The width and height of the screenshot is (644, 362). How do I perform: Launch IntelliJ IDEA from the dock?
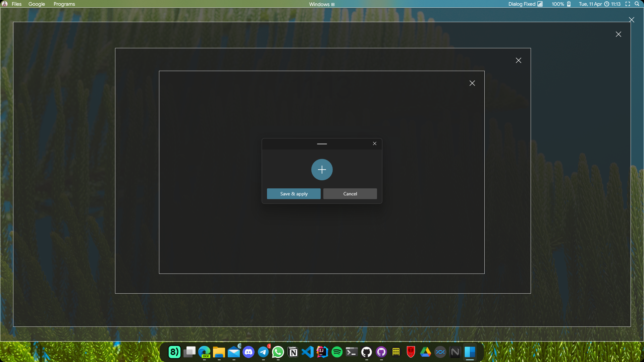tap(322, 352)
